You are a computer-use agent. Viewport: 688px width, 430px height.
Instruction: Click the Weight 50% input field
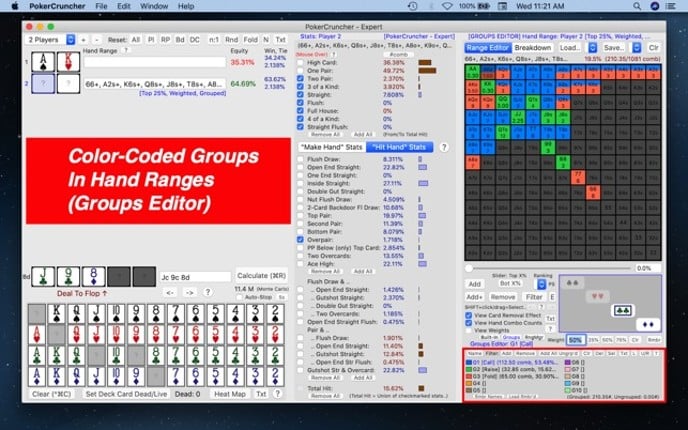tap(575, 340)
